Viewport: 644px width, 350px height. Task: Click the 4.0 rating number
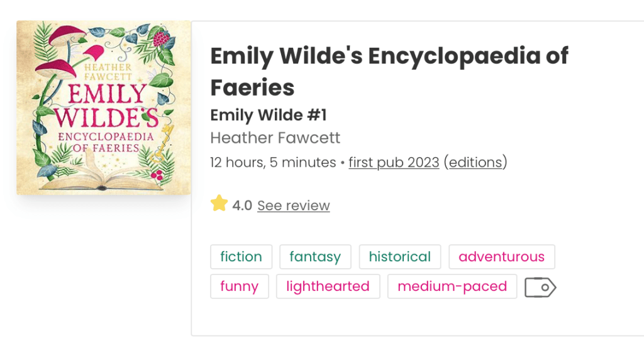(242, 205)
